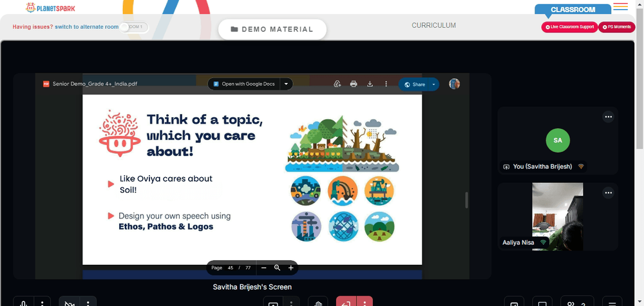The image size is (644, 306).
Task: Toggle the raise hand button
Action: tap(318, 302)
